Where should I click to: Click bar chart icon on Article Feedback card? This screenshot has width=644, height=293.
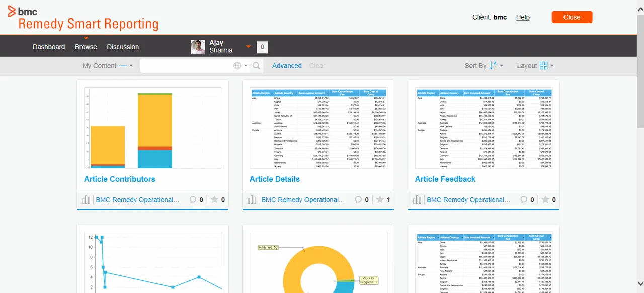[x=417, y=200]
